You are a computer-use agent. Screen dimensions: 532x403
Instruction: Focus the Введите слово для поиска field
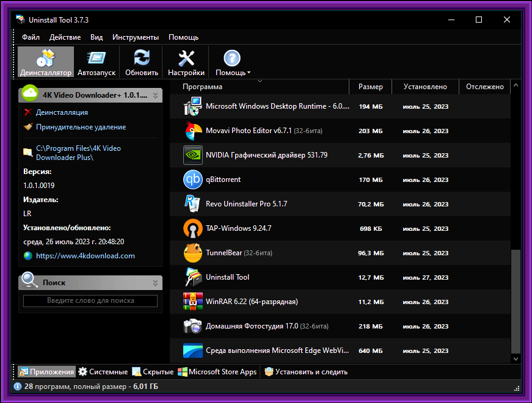(90, 301)
